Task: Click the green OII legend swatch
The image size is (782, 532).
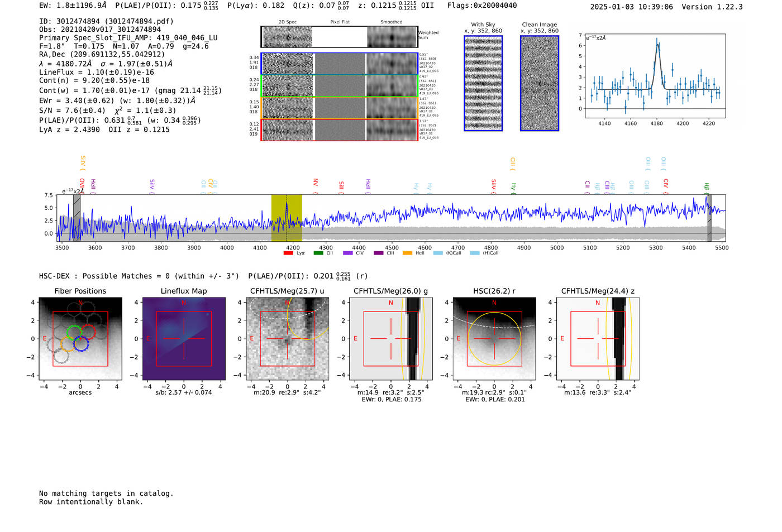Action: pos(318,253)
